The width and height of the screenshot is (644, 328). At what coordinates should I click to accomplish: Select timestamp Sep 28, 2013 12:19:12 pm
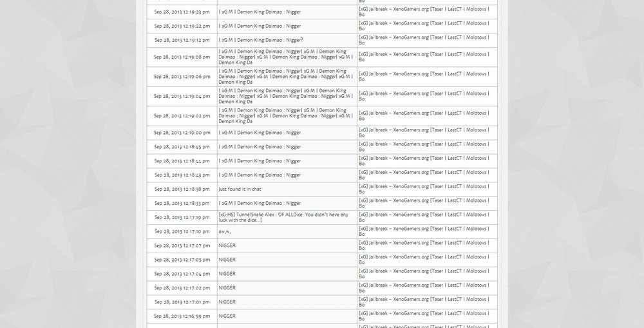(182, 41)
